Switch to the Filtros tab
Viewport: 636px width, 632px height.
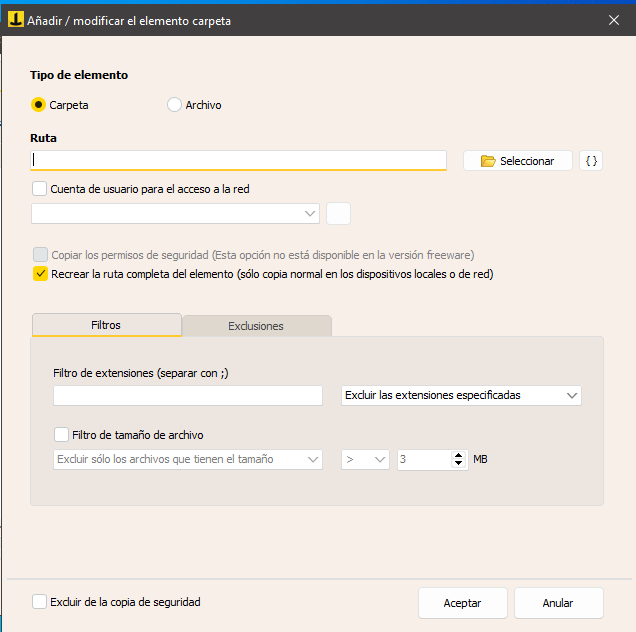106,325
